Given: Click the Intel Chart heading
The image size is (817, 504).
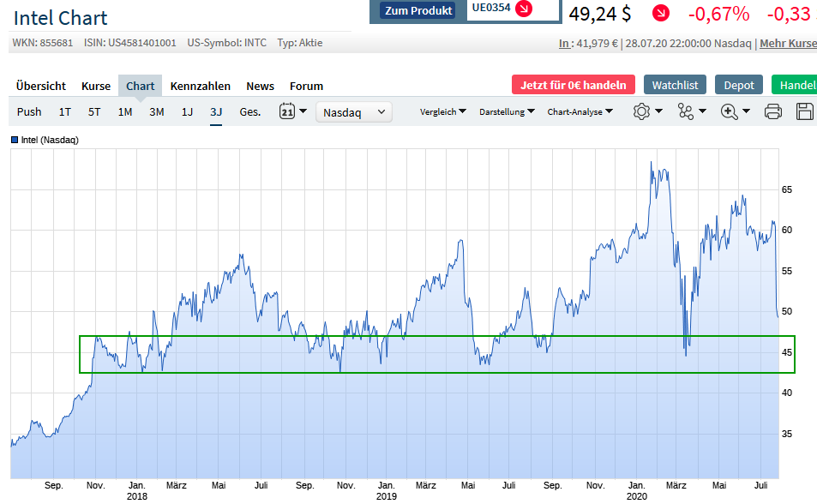Looking at the screenshot, I should click(x=61, y=18).
